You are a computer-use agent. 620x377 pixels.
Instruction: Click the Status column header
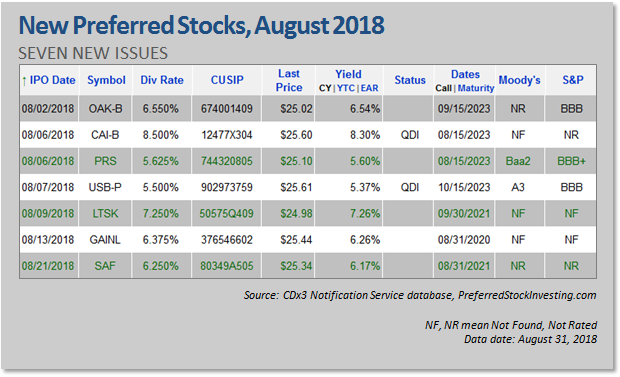coord(410,80)
